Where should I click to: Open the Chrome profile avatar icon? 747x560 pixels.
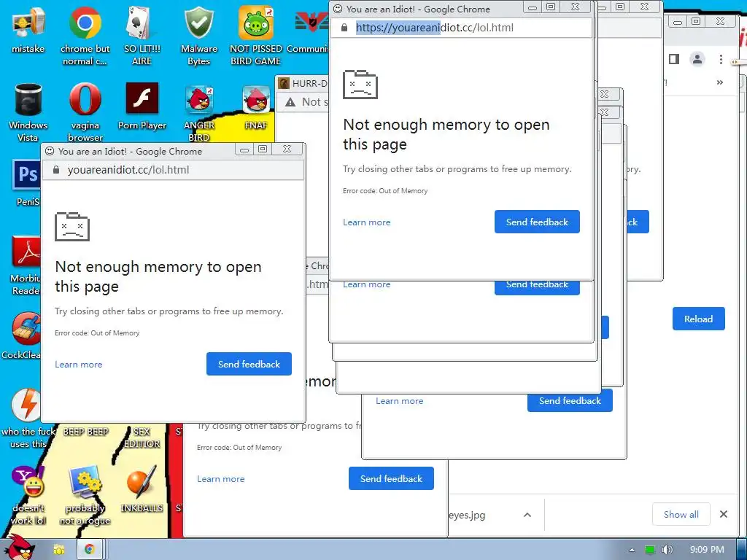pos(697,59)
